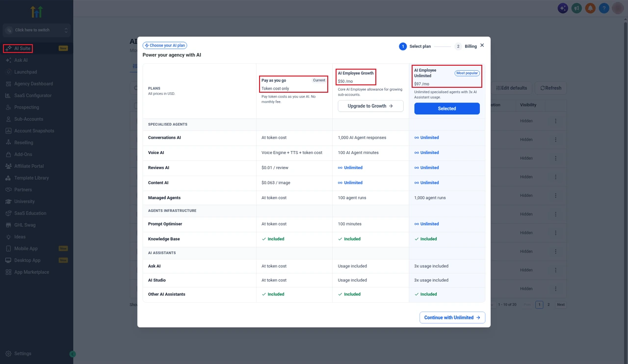This screenshot has width=628, height=364.
Task: Open the actions menu of the first table row
Action: click(x=555, y=121)
